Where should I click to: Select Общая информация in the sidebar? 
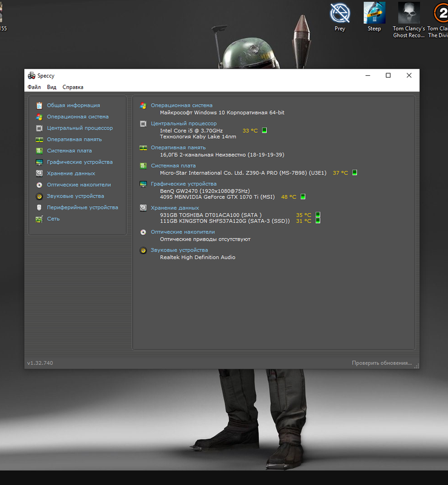73,105
